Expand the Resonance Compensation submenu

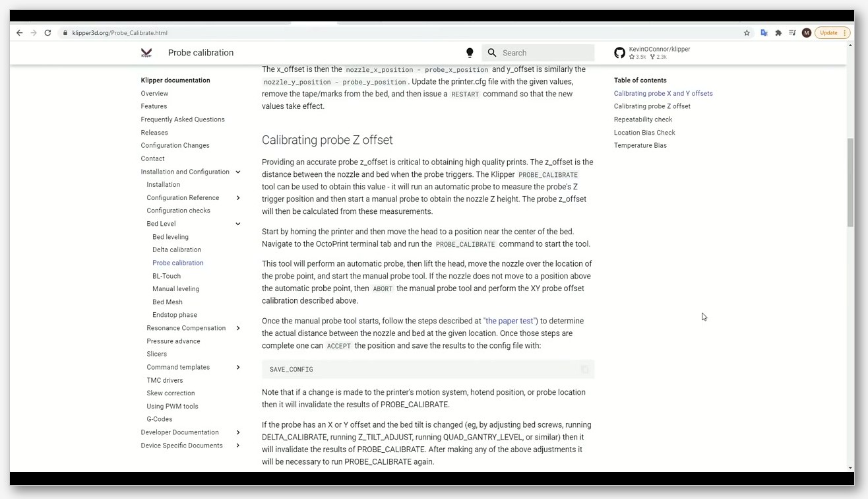238,328
